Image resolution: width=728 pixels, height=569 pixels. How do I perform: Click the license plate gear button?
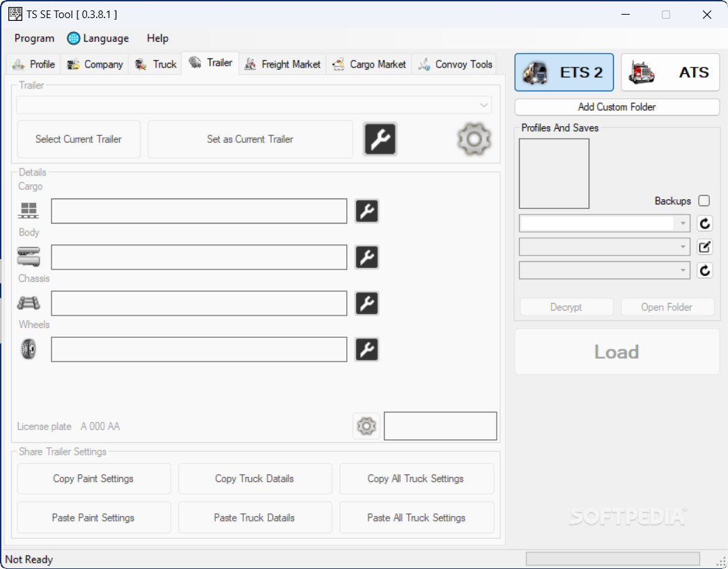pos(366,426)
